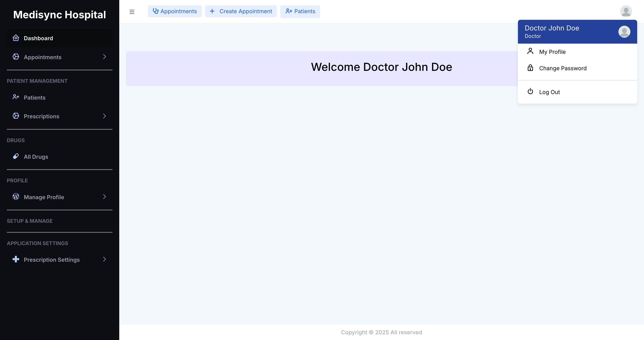Open Patients from the top toolbar
The image size is (644, 340).
click(300, 11)
